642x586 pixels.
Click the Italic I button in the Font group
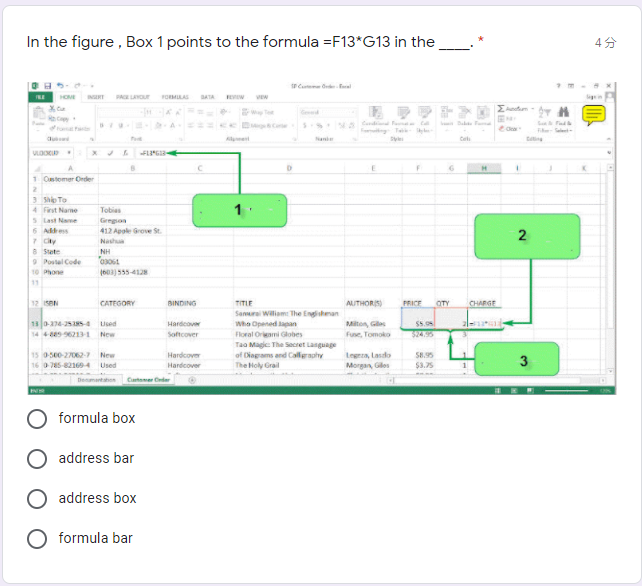coord(111,125)
